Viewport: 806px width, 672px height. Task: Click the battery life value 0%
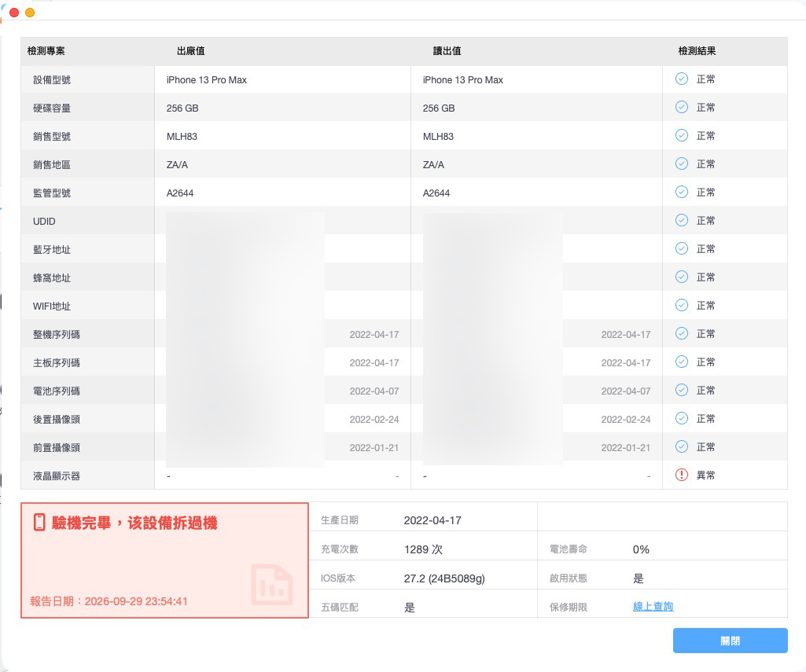pyautogui.click(x=641, y=549)
